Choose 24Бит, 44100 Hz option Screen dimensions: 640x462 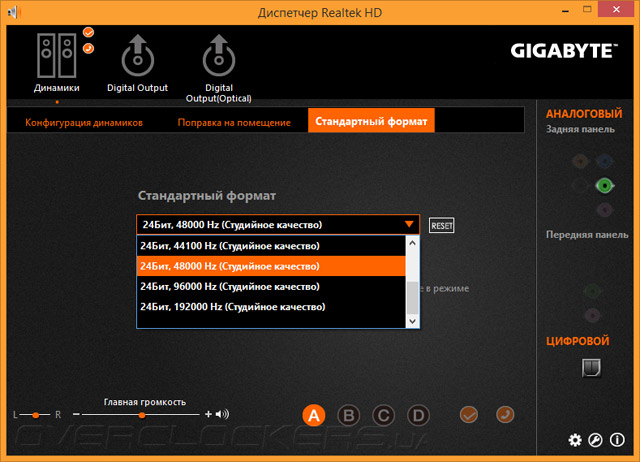(x=271, y=246)
